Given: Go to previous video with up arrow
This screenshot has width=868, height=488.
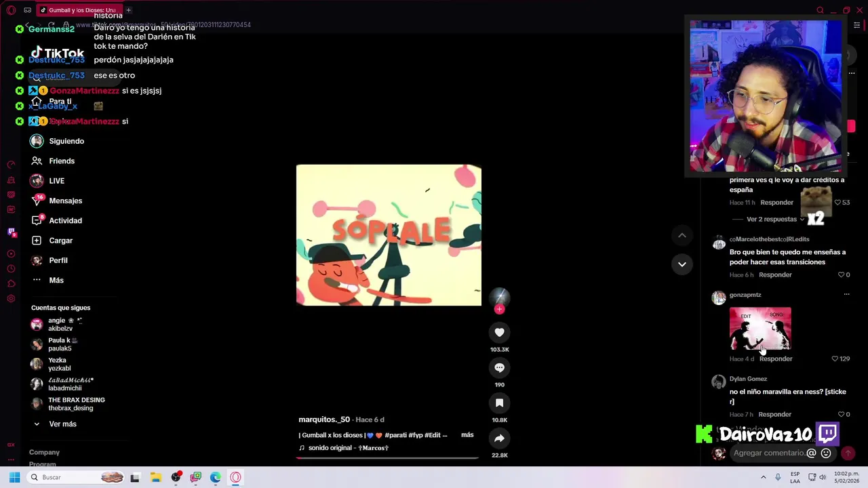Looking at the screenshot, I should pos(682,235).
